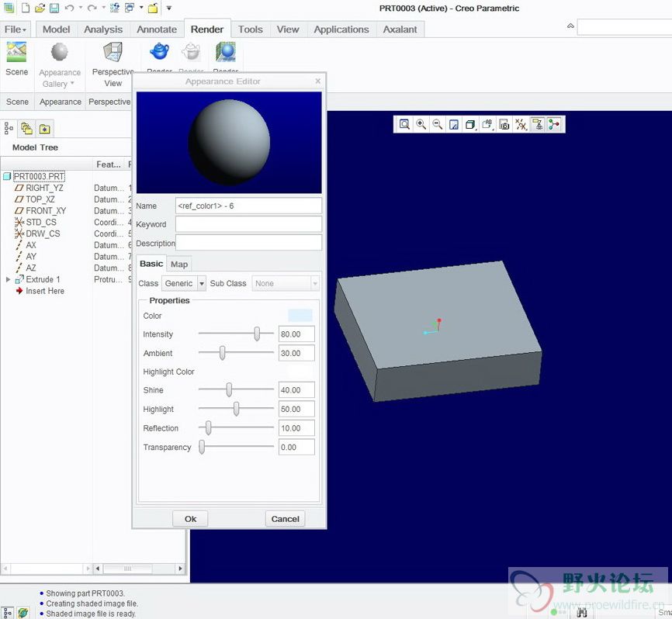Image resolution: width=672 pixels, height=619 pixels.
Task: Click the Keyword input field
Action: (248, 224)
